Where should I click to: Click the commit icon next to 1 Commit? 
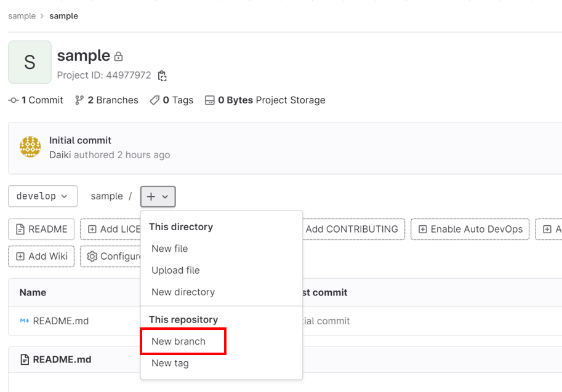[12, 100]
